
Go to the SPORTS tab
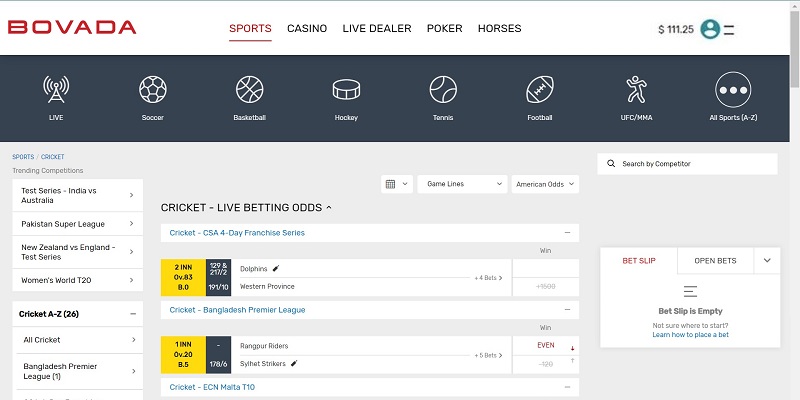click(250, 29)
